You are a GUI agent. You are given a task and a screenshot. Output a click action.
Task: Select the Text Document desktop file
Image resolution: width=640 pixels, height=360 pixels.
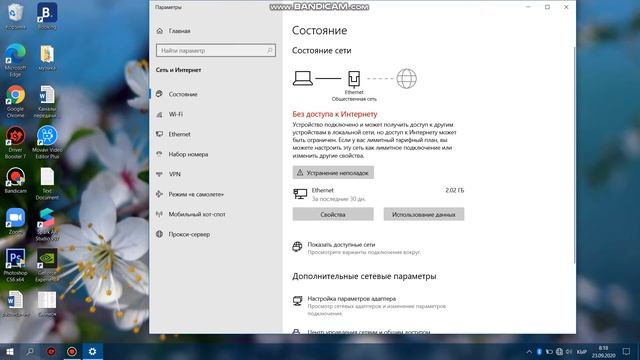tap(47, 183)
